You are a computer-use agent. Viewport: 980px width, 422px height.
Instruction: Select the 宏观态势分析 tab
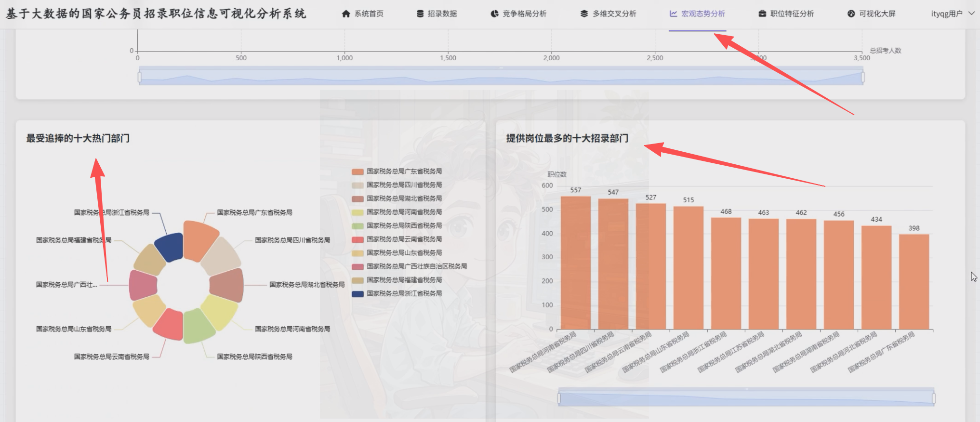[x=697, y=13]
